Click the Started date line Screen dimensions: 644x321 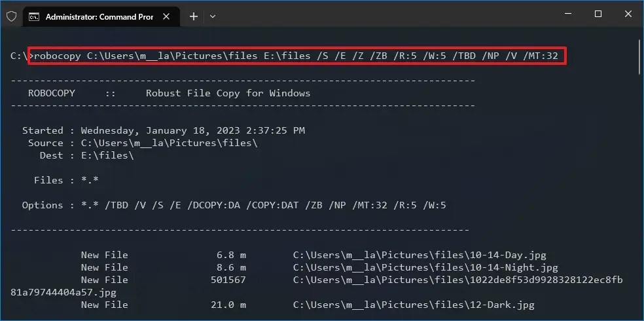pyautogui.click(x=164, y=131)
